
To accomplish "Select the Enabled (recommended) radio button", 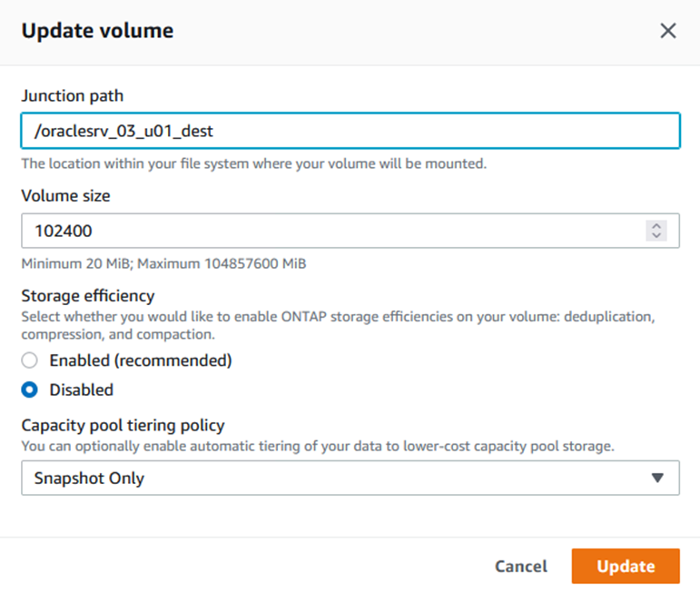I will click(x=30, y=360).
